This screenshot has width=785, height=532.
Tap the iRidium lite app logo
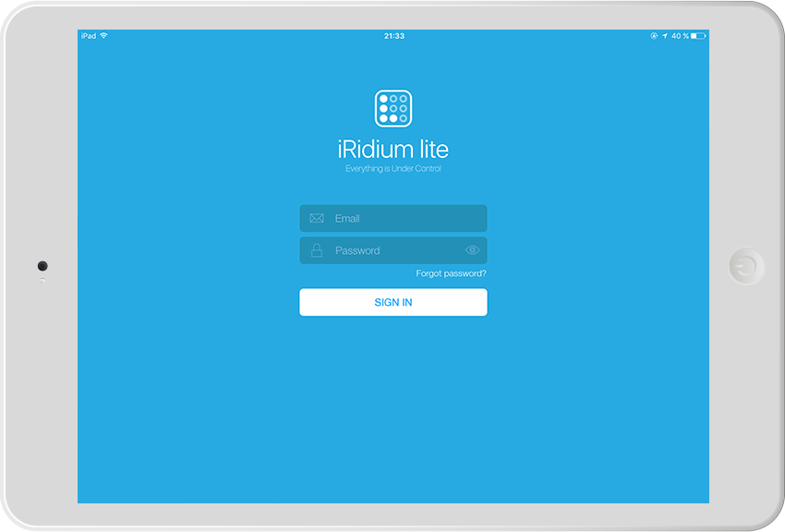click(392, 108)
